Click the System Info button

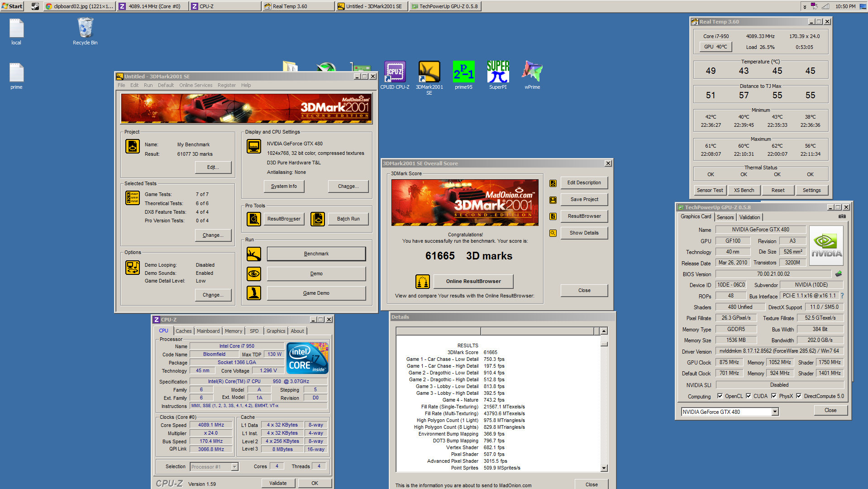coord(284,186)
